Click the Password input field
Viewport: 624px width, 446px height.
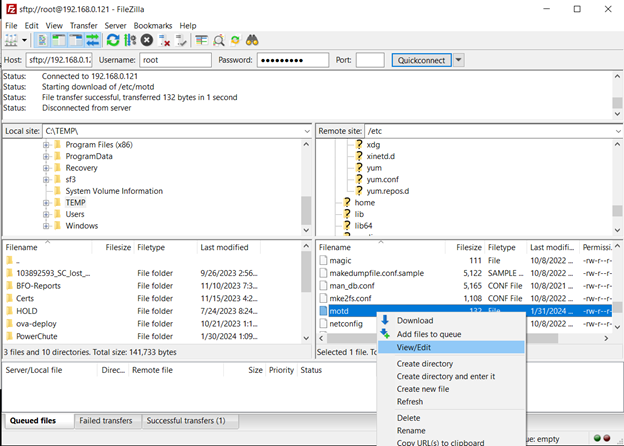[293, 60]
